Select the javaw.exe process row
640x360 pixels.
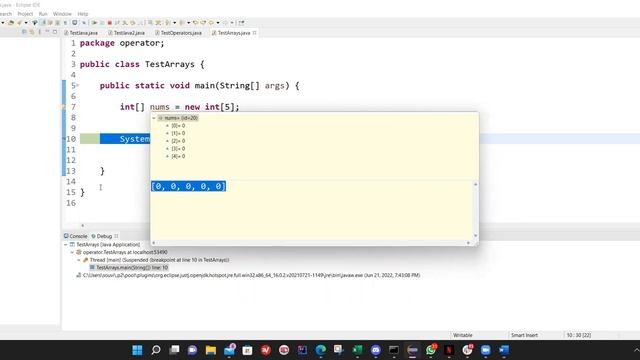(x=248, y=276)
